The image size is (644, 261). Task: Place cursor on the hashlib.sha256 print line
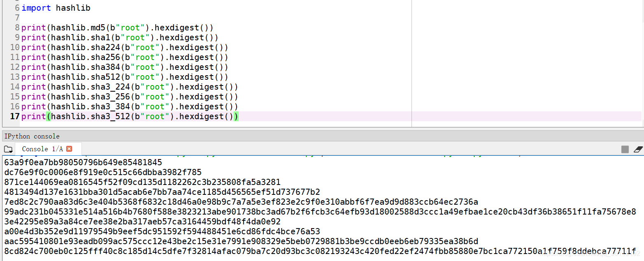125,57
